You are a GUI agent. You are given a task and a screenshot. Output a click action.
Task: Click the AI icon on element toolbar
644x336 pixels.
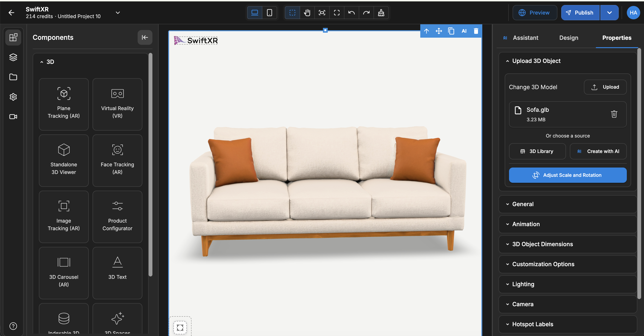(x=464, y=31)
